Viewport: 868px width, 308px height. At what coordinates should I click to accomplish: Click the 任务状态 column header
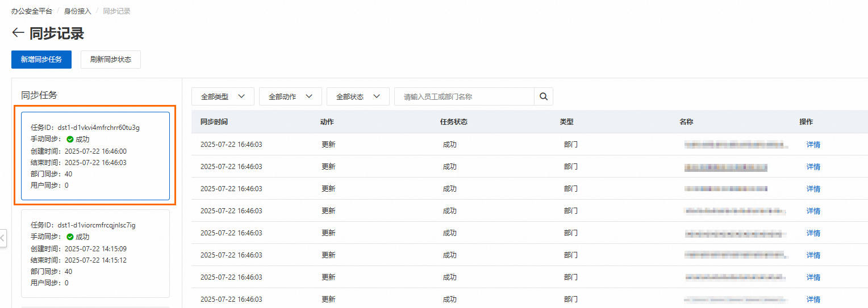(x=454, y=122)
